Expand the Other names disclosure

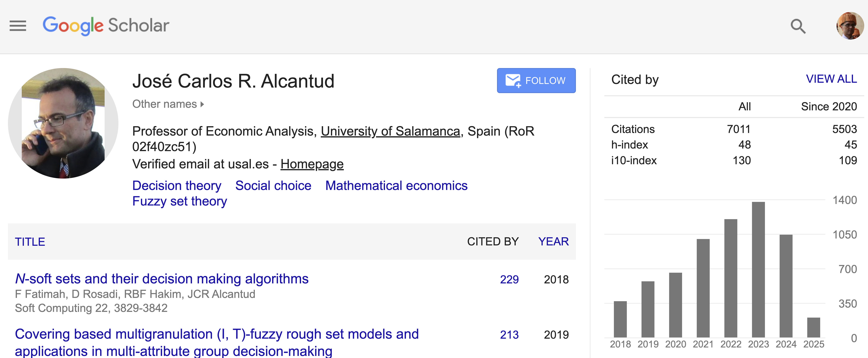click(x=168, y=104)
